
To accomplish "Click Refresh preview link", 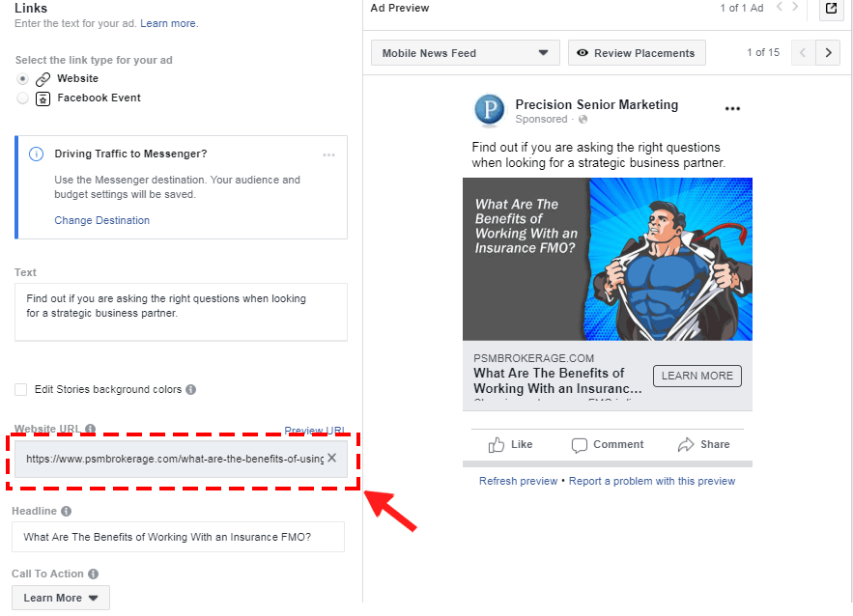I will pyautogui.click(x=518, y=481).
